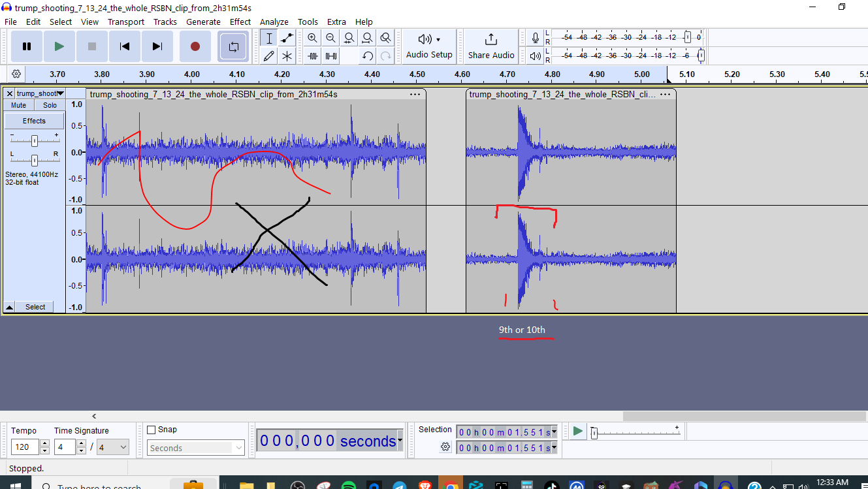Zoom in on the waveform
Screen dimensions: 868x489
click(x=313, y=38)
